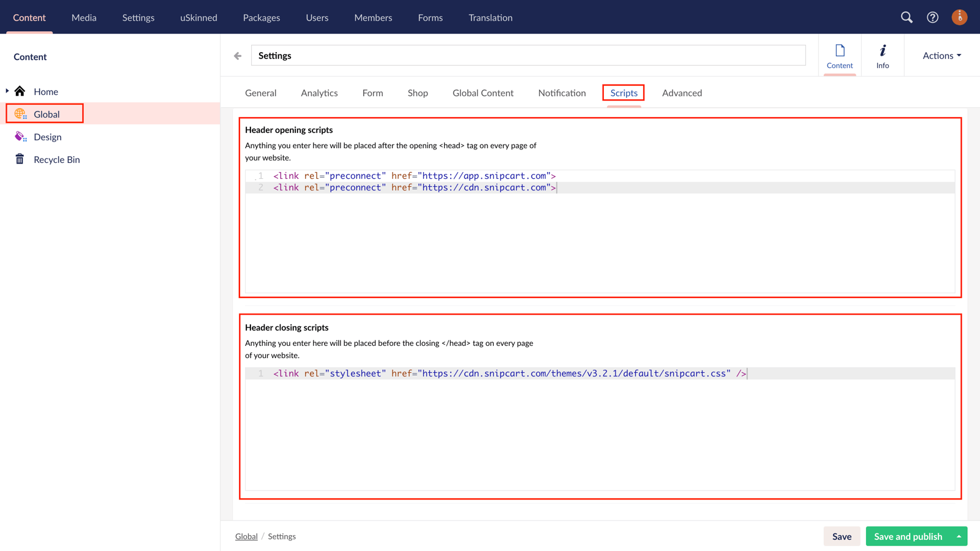980x551 pixels.
Task: Switch to the Info panel icon
Action: point(883,55)
